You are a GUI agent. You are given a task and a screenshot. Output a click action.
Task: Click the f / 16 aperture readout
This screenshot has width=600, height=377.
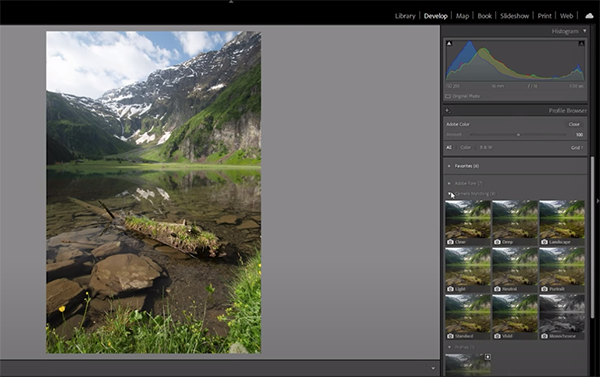pyautogui.click(x=533, y=86)
